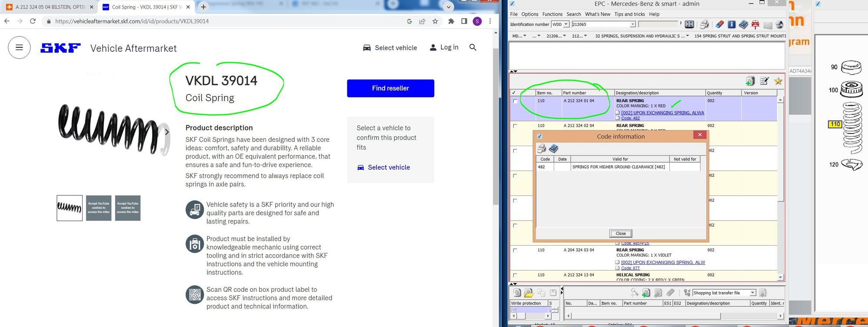
Task: Close the Code information dialog with Close button
Action: pyautogui.click(x=620, y=234)
